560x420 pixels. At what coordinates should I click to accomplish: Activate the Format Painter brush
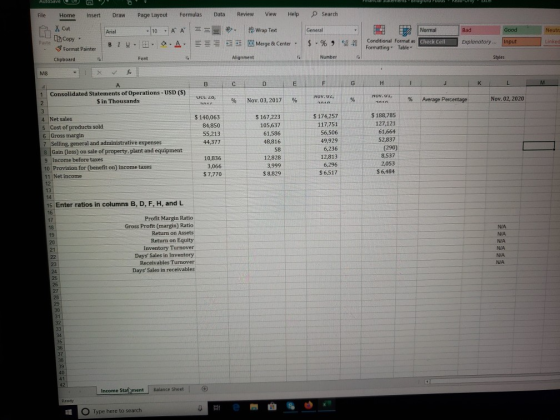pos(59,49)
